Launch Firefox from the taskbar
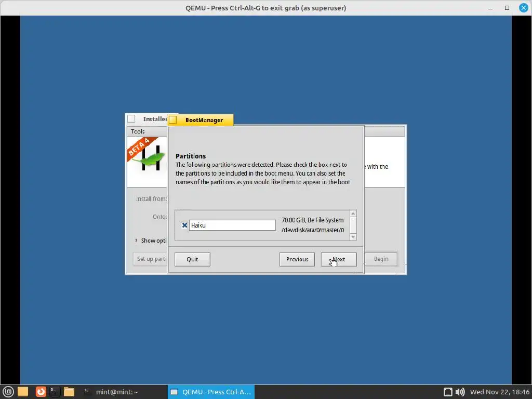The image size is (532, 399). click(x=41, y=392)
